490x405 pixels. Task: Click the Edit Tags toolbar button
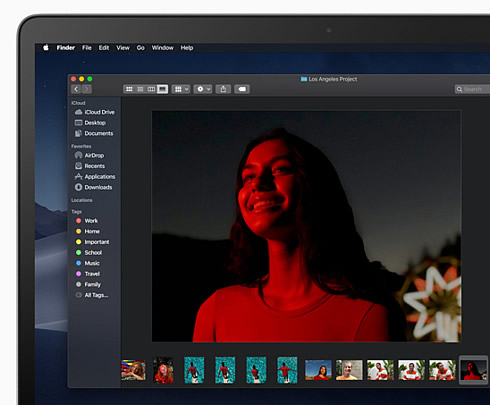click(242, 89)
